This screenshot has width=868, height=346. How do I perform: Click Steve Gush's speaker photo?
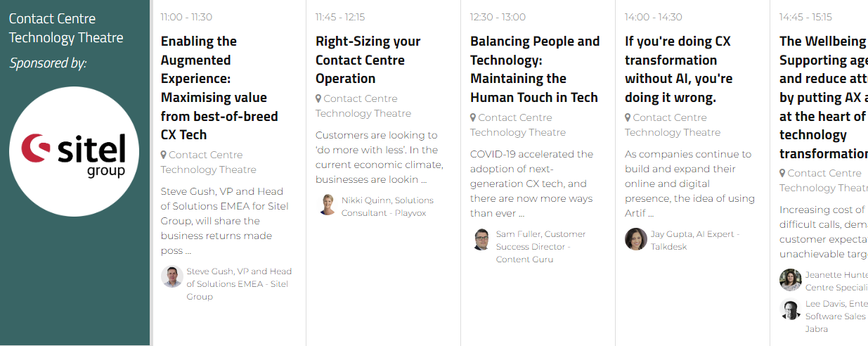tap(171, 276)
